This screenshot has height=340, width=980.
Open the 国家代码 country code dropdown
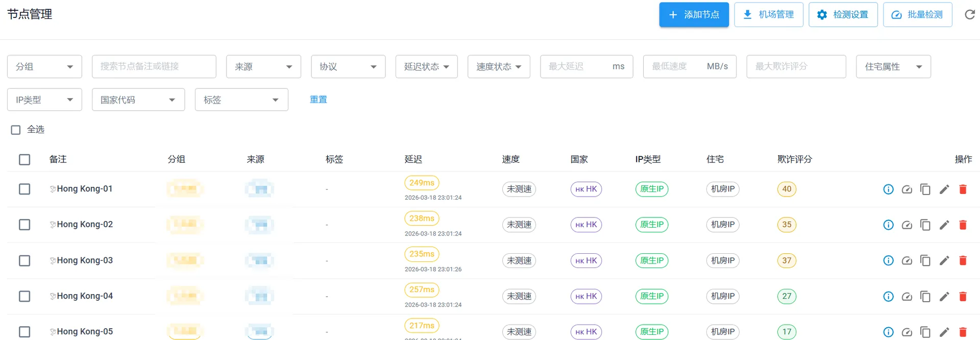138,100
